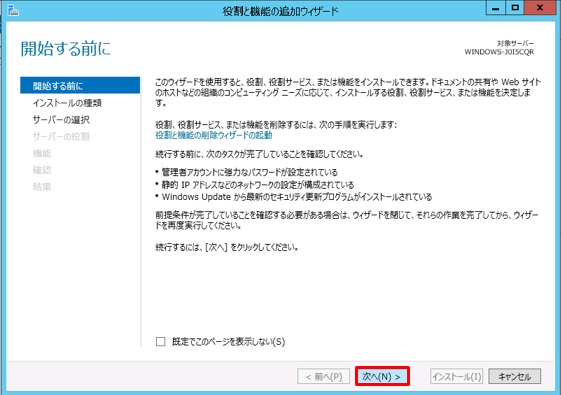Close the wizard with X button
This screenshot has width=561, height=395.
(541, 8)
